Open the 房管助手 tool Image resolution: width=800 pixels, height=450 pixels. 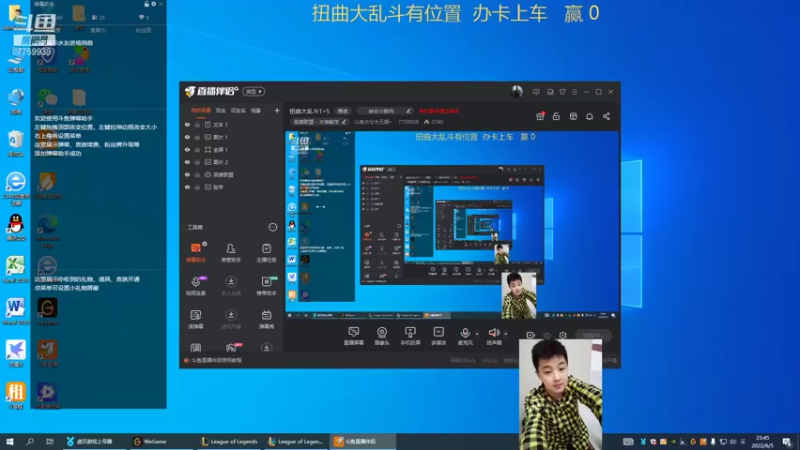coord(231,252)
